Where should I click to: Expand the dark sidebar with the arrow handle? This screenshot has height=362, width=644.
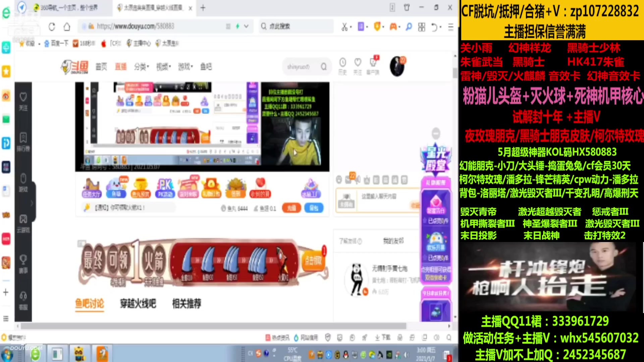[x=32, y=203]
